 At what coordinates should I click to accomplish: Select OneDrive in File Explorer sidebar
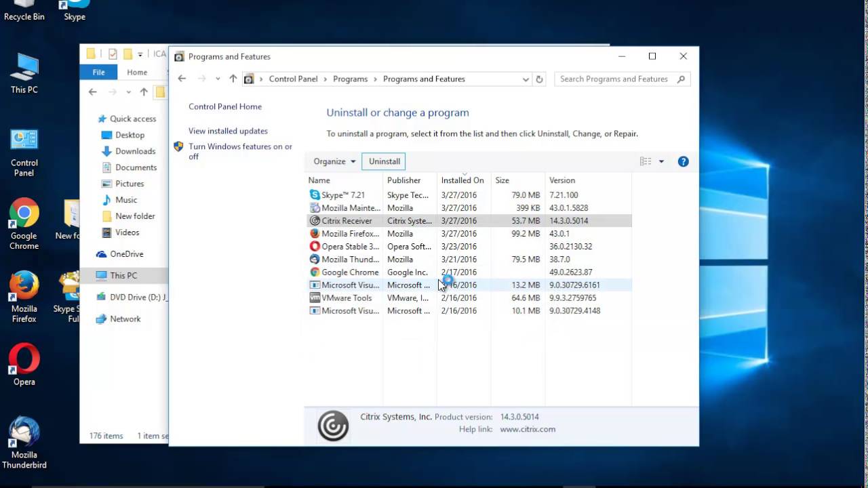(x=126, y=254)
